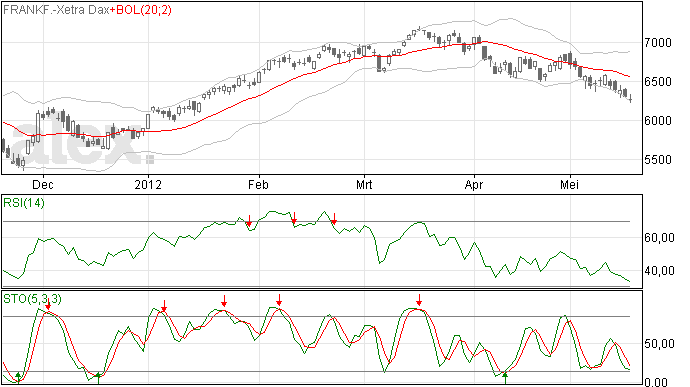Click the stochastic 0,00 axis value

[656, 382]
